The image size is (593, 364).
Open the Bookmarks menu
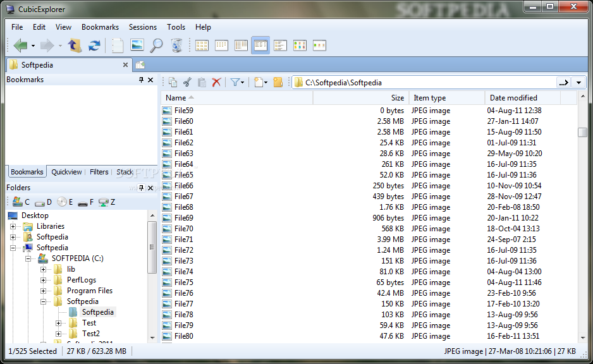pyautogui.click(x=101, y=27)
